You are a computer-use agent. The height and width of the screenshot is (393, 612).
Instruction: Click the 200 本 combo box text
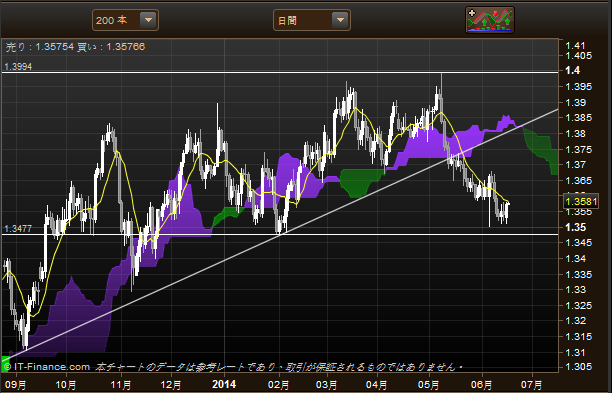(x=112, y=20)
